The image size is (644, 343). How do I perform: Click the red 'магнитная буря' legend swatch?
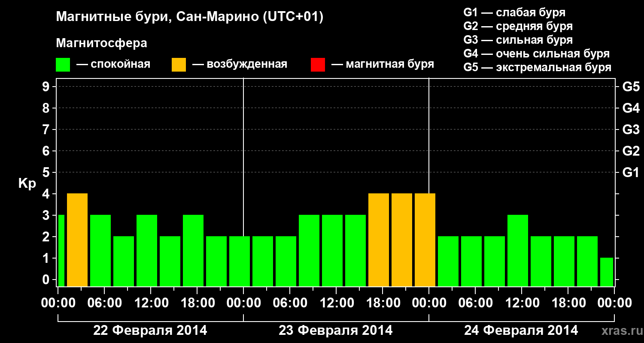pyautogui.click(x=318, y=65)
